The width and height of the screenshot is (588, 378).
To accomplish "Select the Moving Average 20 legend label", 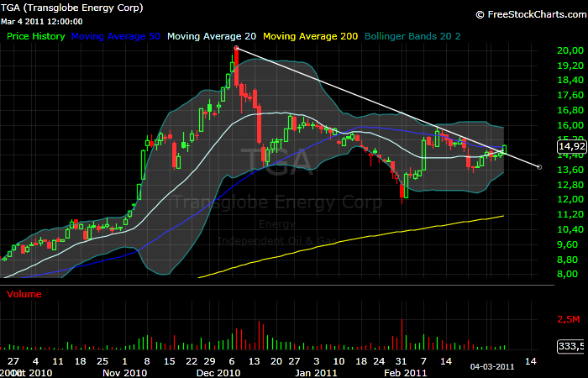I will (x=212, y=36).
